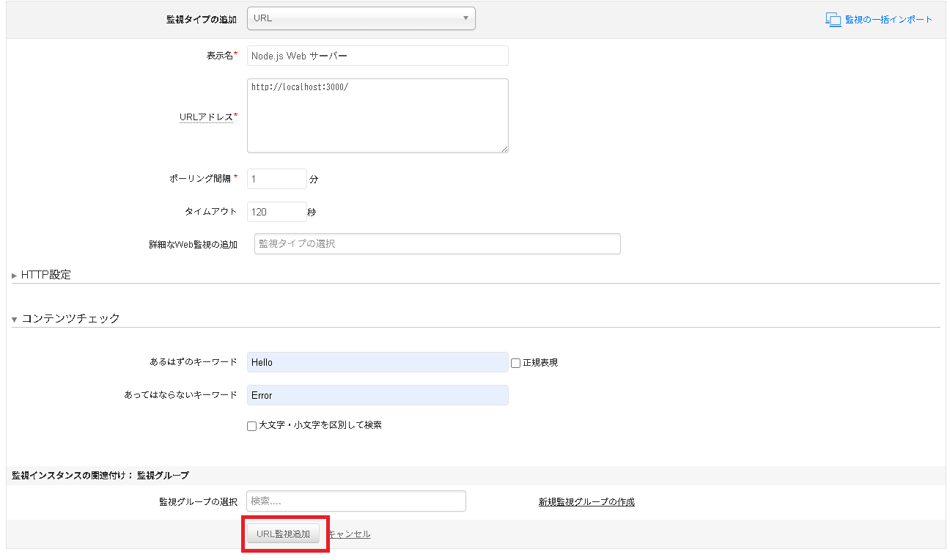Enable the 正規表現 checkbox
Screen dimensions: 950x560
pos(515,363)
